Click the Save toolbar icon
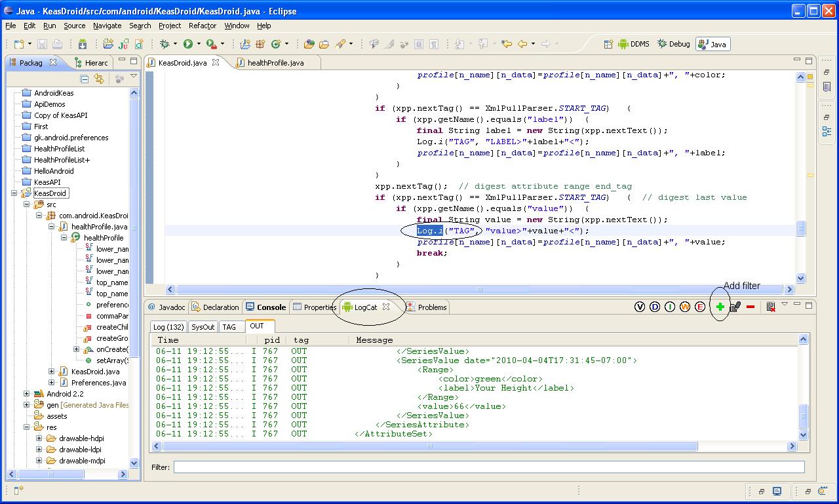The width and height of the screenshot is (839, 504). pos(42,44)
